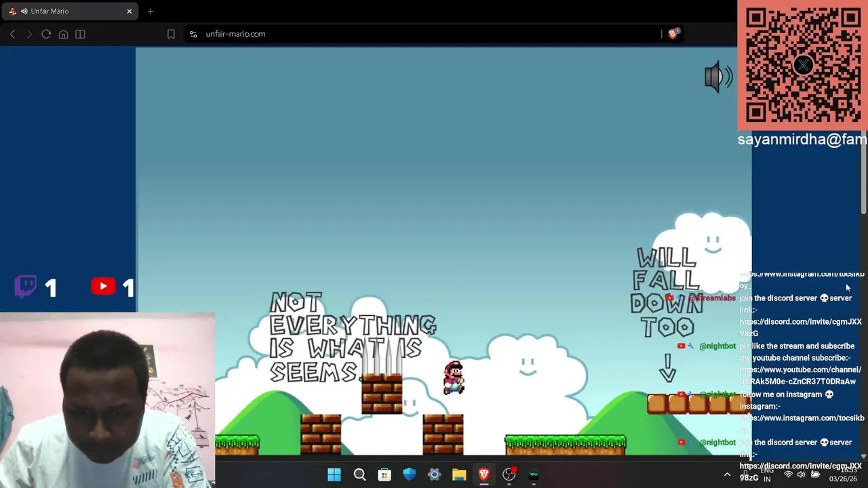Mute the tab using its audio icon
This screenshot has height=488, width=868.
pyautogui.click(x=24, y=11)
